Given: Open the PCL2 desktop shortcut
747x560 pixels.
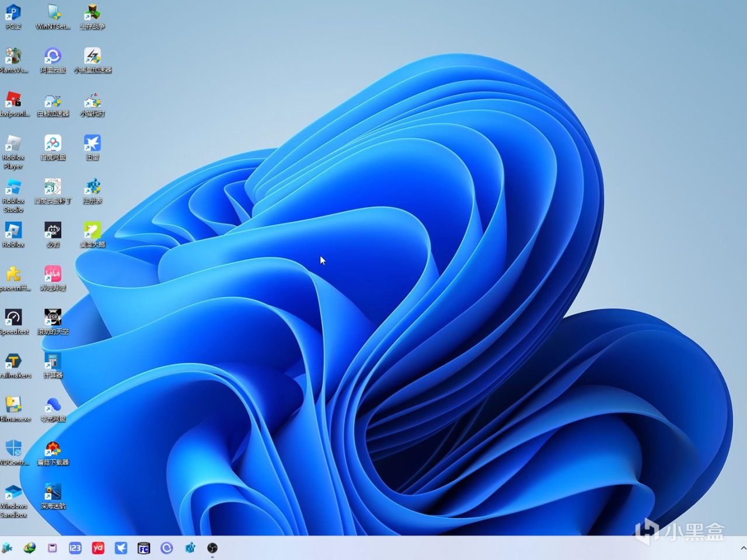Looking at the screenshot, I should click(x=13, y=16).
